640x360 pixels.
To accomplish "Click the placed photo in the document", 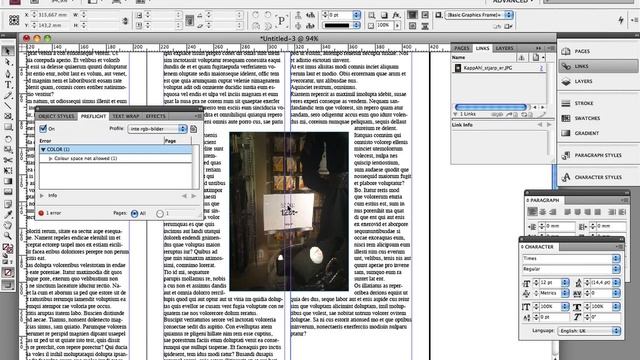I will [289, 211].
